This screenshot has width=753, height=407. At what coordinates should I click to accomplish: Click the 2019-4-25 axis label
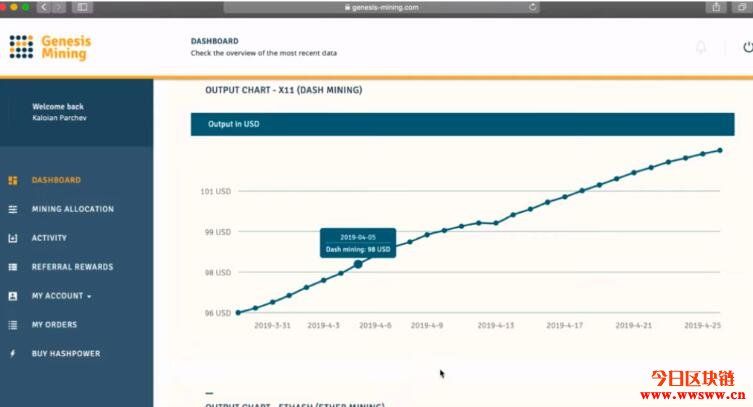pos(702,325)
